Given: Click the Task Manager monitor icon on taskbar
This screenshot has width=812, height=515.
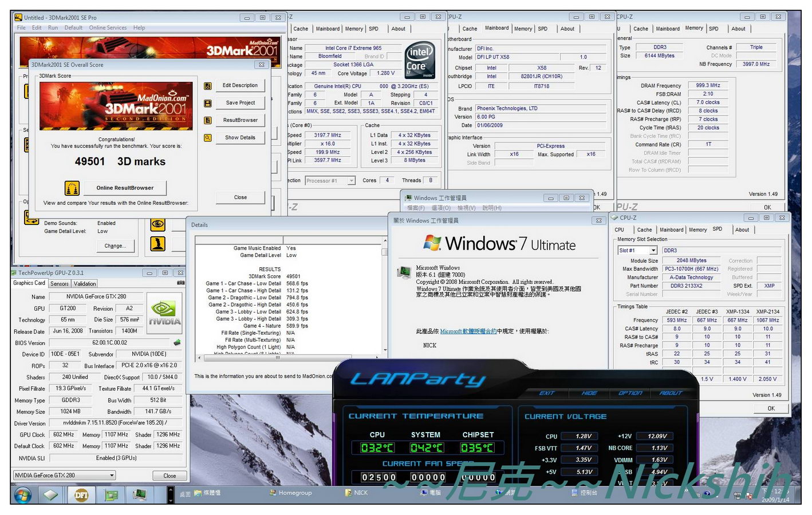Looking at the screenshot, I should pos(139,494).
